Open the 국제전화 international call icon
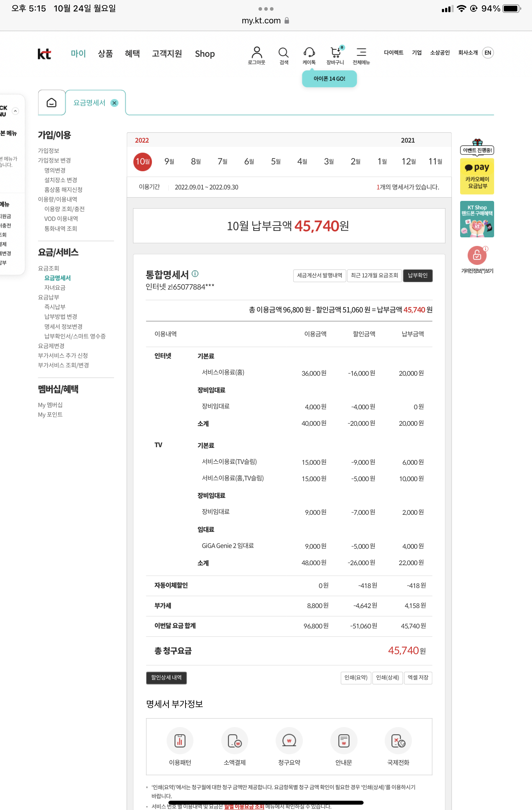This screenshot has height=810, width=532. tap(398, 741)
